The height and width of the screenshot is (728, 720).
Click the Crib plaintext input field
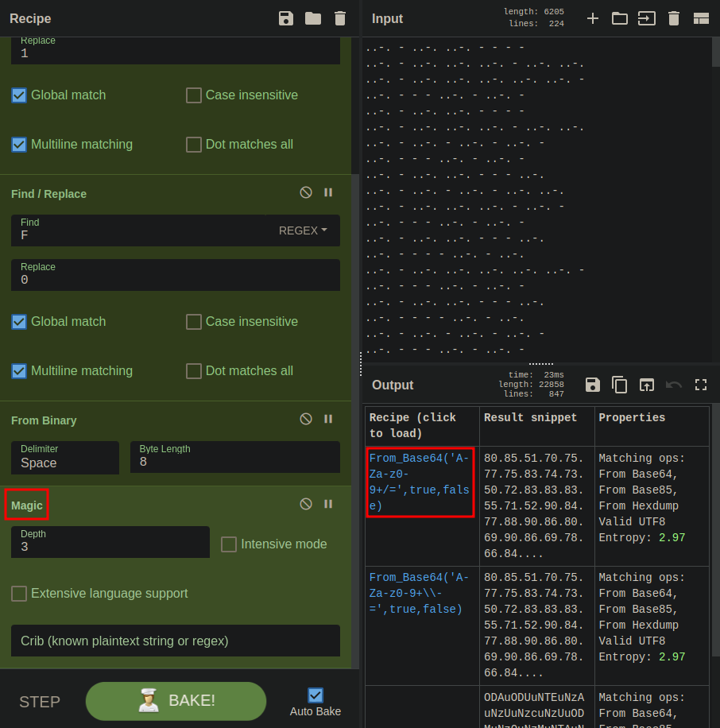click(x=176, y=641)
